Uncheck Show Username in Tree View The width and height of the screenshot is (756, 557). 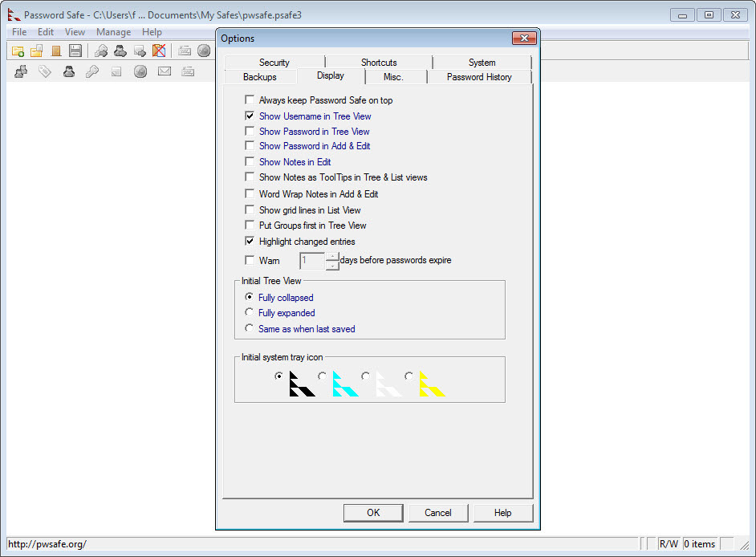point(250,116)
